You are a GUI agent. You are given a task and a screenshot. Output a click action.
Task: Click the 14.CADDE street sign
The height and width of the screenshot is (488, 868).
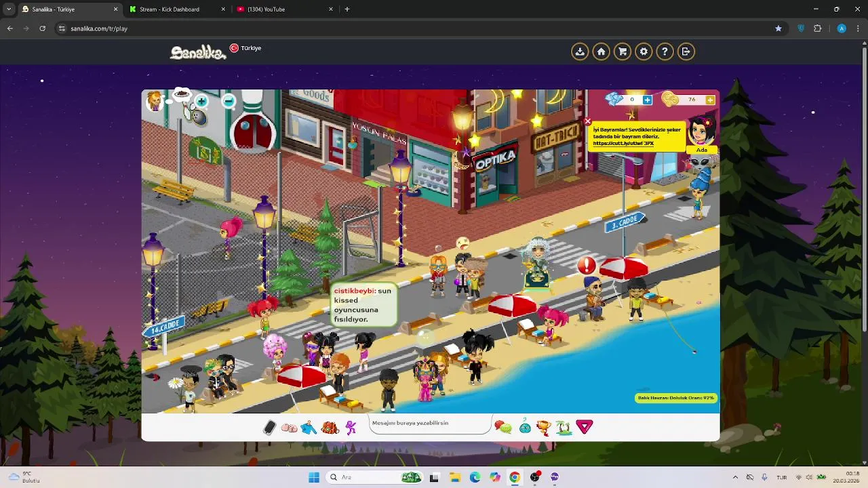click(163, 327)
